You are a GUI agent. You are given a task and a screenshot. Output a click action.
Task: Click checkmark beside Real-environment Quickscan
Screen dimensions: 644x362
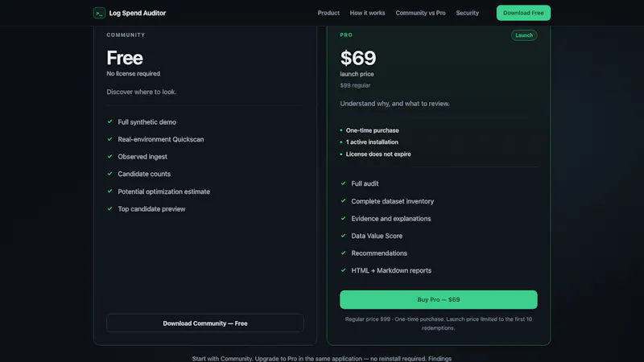pos(109,139)
